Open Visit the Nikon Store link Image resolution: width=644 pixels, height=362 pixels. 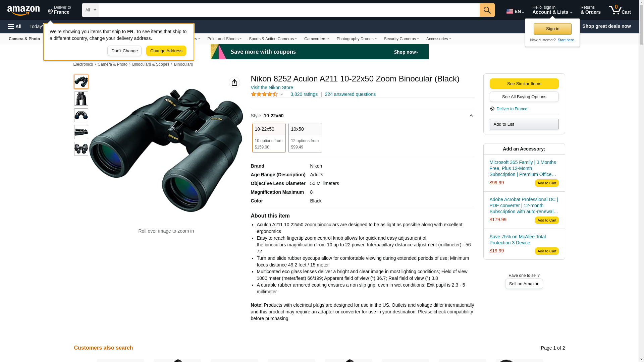click(x=272, y=87)
